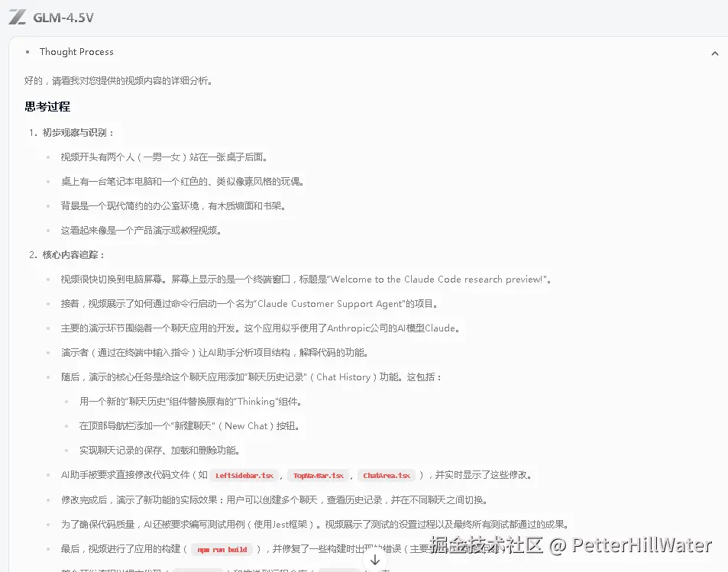Click the bullet about Chat History 功能
The image size is (728, 572).
[x=251, y=377]
